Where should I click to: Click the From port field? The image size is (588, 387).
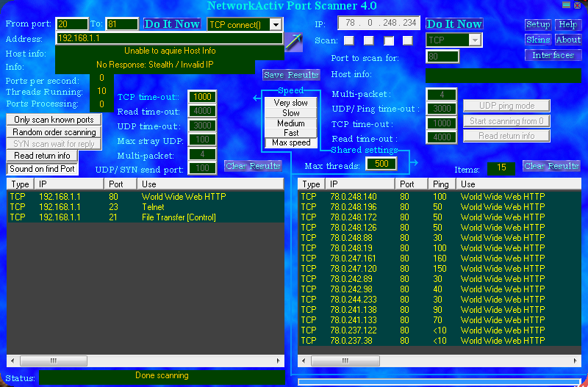point(71,24)
